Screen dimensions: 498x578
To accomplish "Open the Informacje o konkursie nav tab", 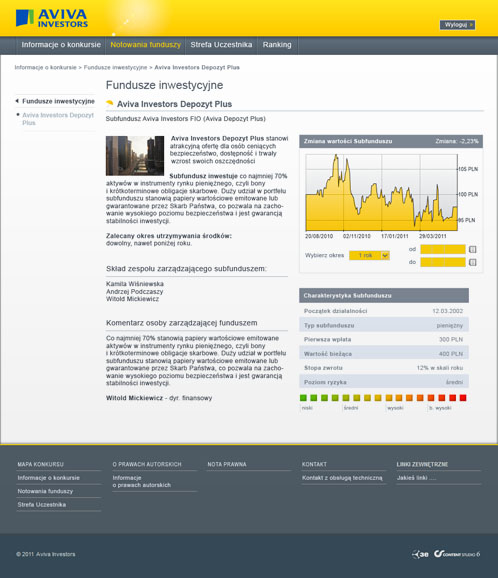I will [x=61, y=45].
